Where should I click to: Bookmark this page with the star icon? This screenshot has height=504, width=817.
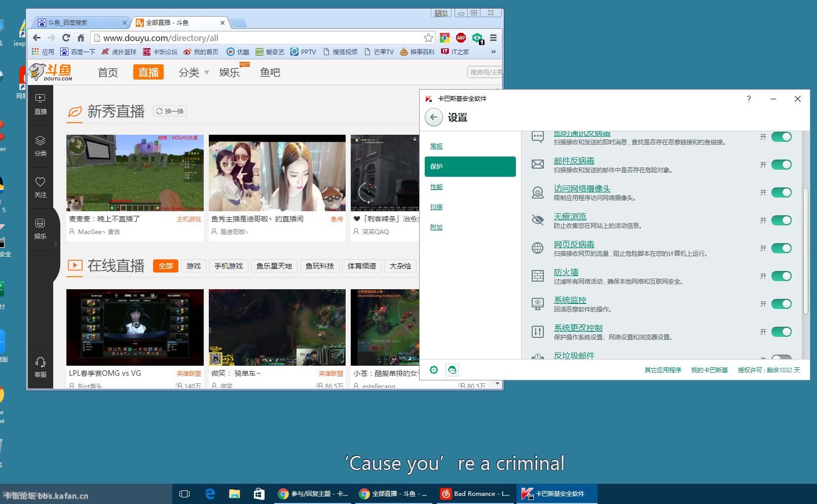click(x=429, y=37)
